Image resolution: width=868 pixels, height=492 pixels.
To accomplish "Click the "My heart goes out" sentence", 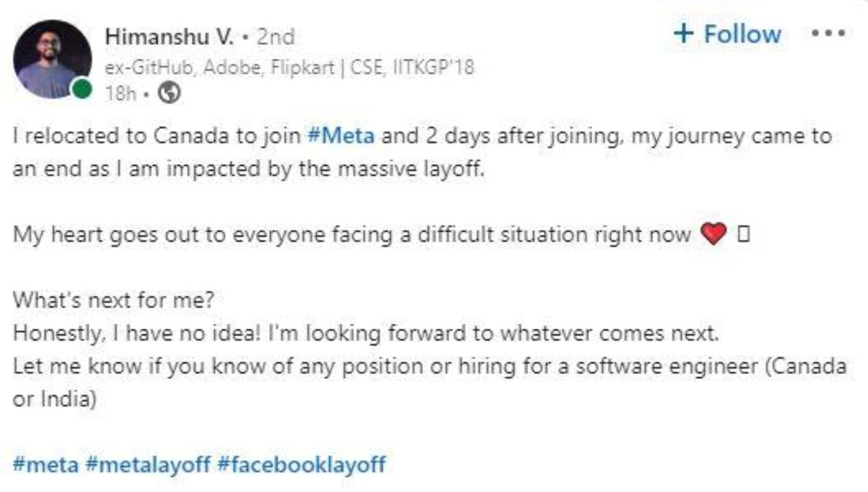I will point(352,235).
